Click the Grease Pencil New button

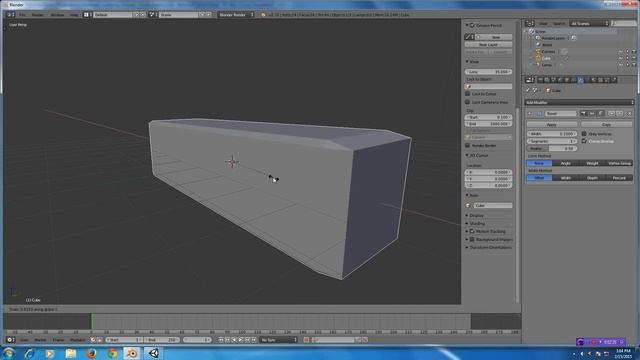pyautogui.click(x=496, y=37)
